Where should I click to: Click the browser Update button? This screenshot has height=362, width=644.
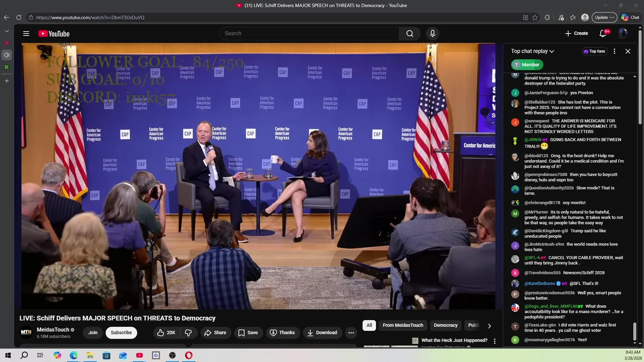pyautogui.click(x=604, y=18)
